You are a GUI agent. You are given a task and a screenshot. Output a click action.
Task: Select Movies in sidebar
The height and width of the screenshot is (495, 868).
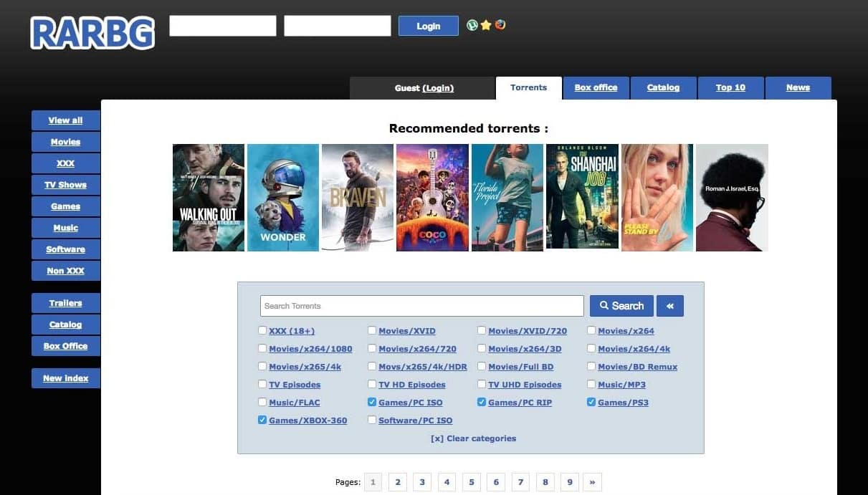[x=65, y=142]
